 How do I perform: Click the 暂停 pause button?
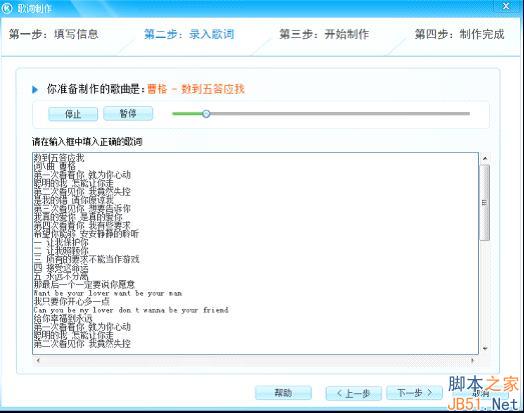pyautogui.click(x=128, y=114)
